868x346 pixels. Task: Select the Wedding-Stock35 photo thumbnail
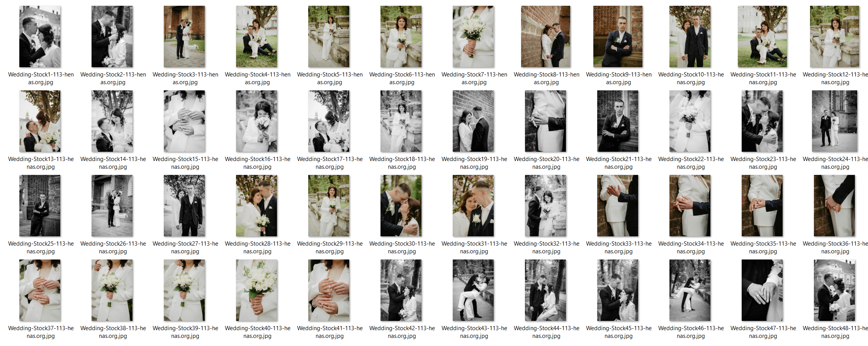tap(763, 205)
